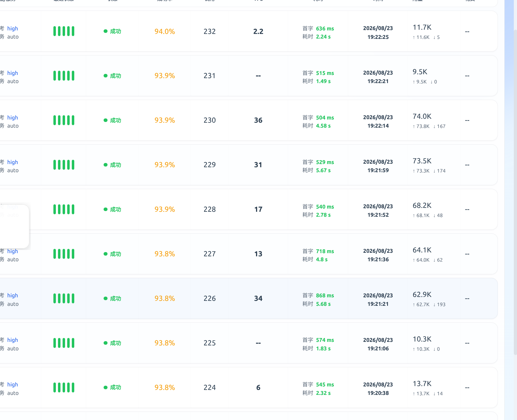Click the recent-status bars for row 224

click(x=64, y=387)
